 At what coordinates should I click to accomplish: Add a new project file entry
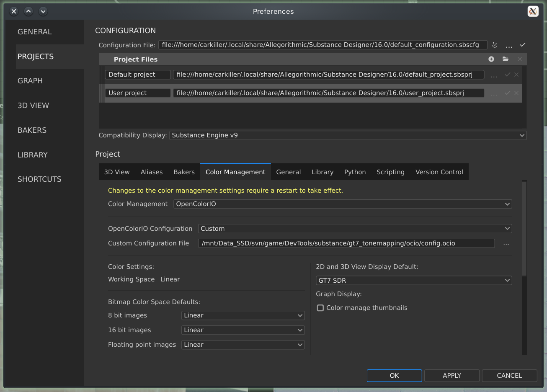[491, 59]
